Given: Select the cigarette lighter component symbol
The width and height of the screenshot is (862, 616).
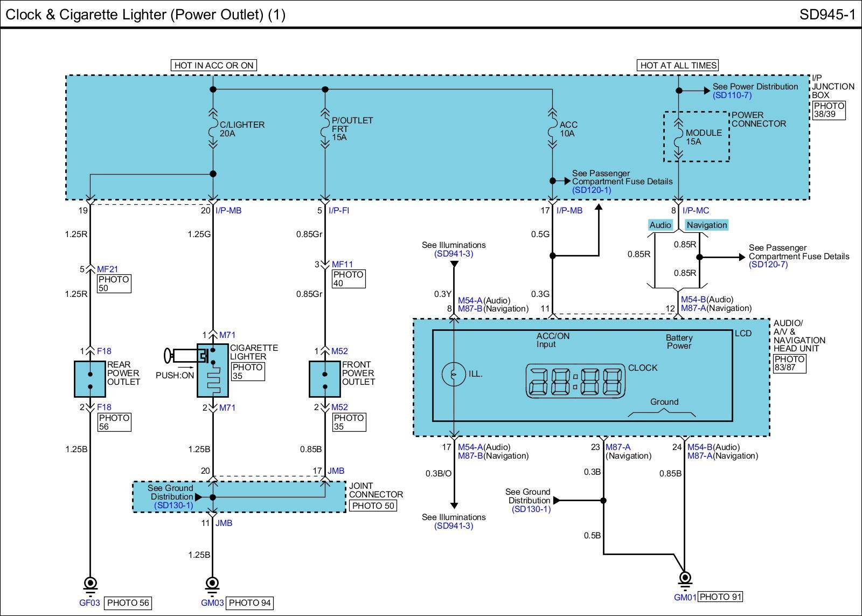Looking at the screenshot, I should point(212,370).
